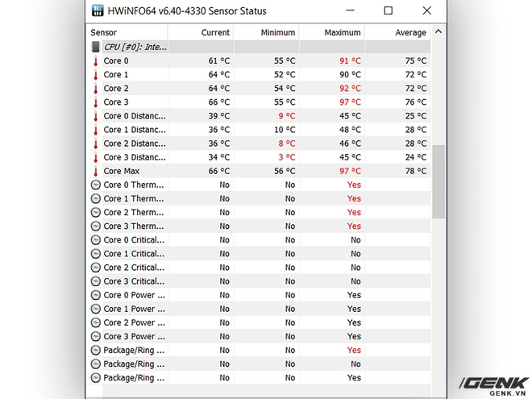Click the status icon beside Core 0 Power ...
This screenshot has width=532, height=399.
96,295
